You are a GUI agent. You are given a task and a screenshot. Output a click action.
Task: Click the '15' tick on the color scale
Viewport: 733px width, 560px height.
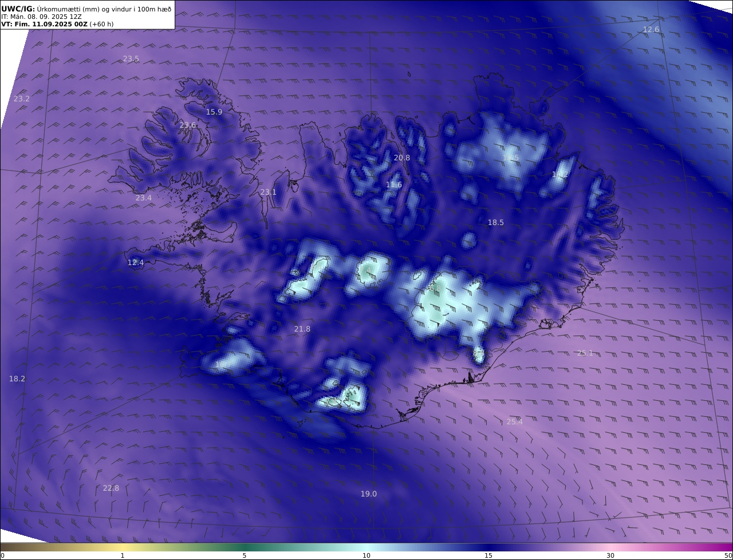(488, 555)
